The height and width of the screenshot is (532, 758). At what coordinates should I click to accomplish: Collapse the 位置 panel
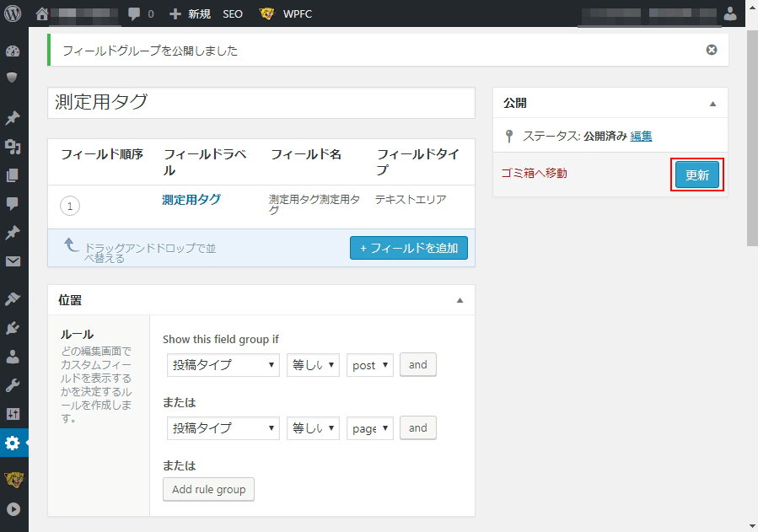click(x=460, y=300)
